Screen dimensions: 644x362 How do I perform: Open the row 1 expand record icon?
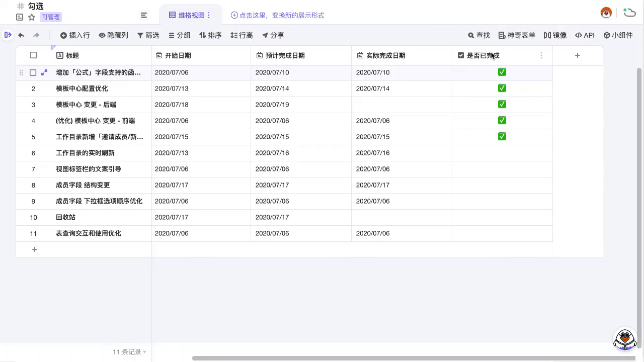[44, 72]
